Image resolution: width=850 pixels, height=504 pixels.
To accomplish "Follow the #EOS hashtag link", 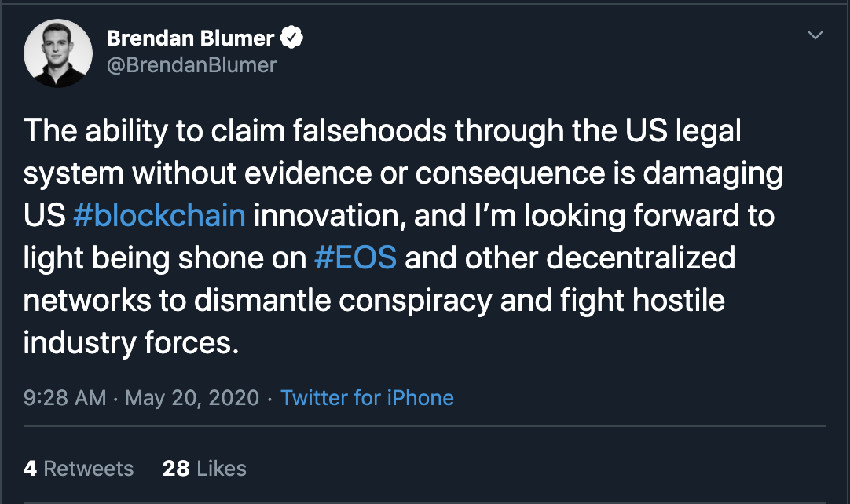I will tap(355, 258).
